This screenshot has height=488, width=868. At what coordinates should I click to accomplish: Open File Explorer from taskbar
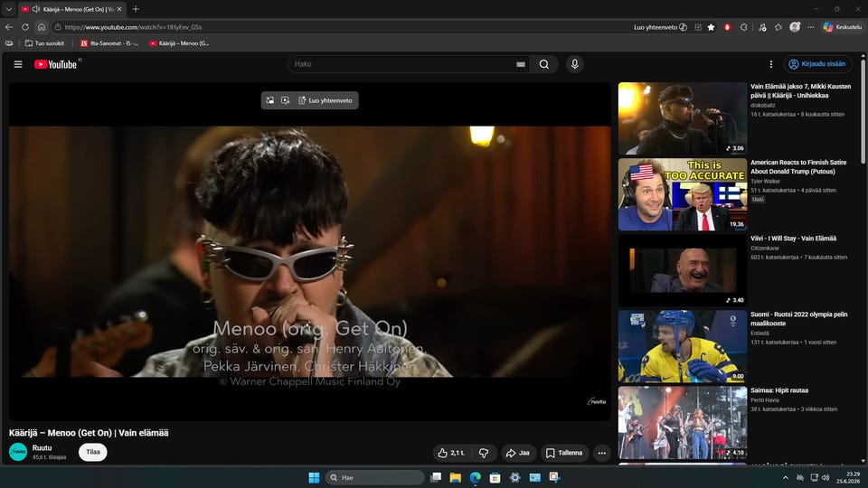456,477
